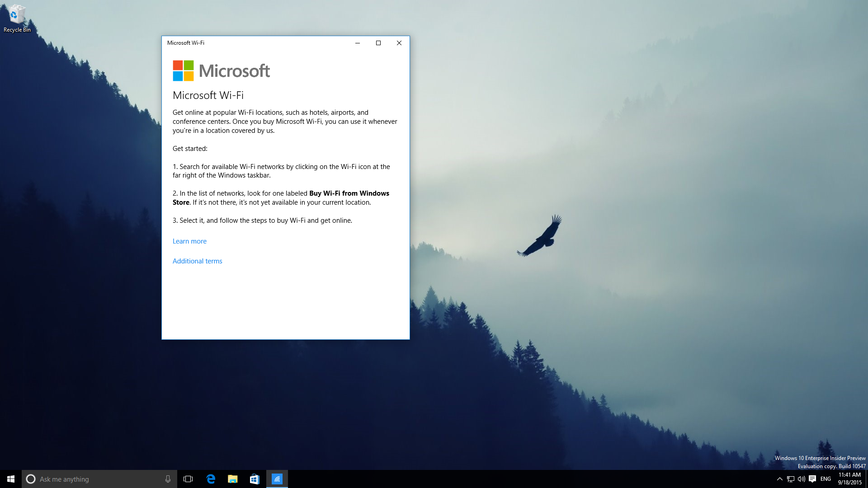Screen dimensions: 868x488
Task: Launch Microsoft Edge from taskbar
Action: click(x=211, y=479)
